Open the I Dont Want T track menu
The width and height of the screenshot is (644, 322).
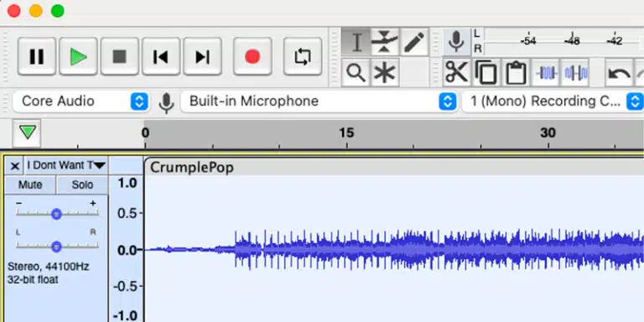65,165
